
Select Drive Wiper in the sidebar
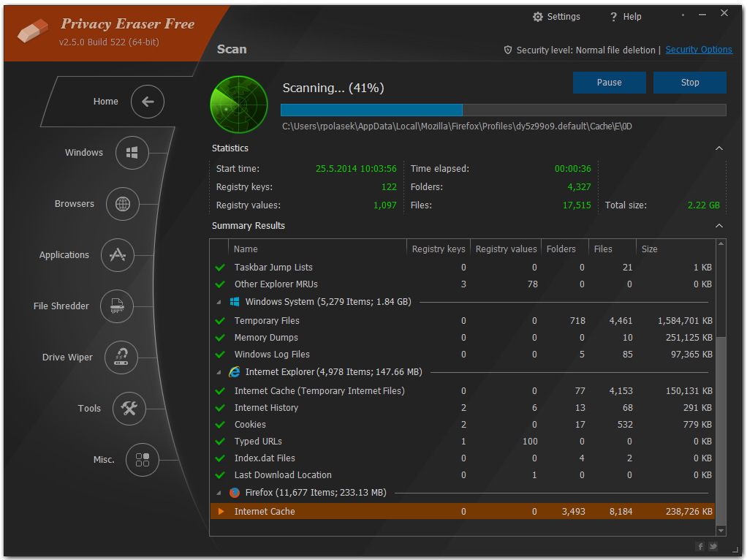click(x=67, y=357)
